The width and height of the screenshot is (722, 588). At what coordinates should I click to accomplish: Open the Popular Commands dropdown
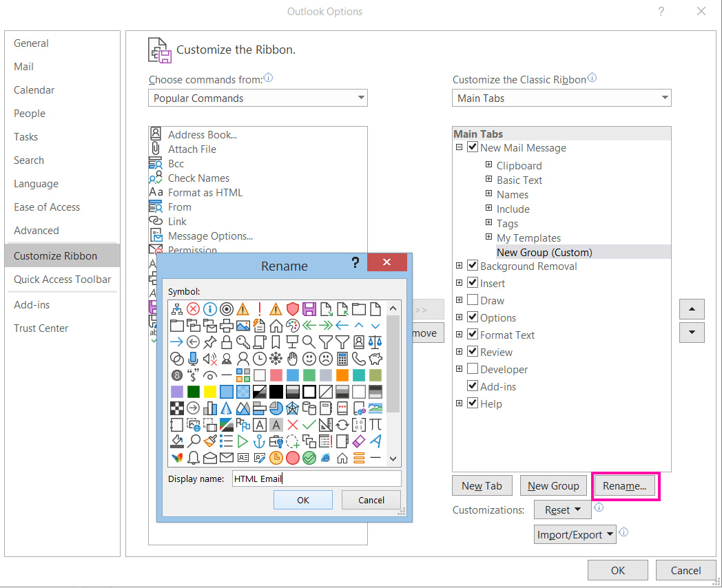tap(258, 98)
